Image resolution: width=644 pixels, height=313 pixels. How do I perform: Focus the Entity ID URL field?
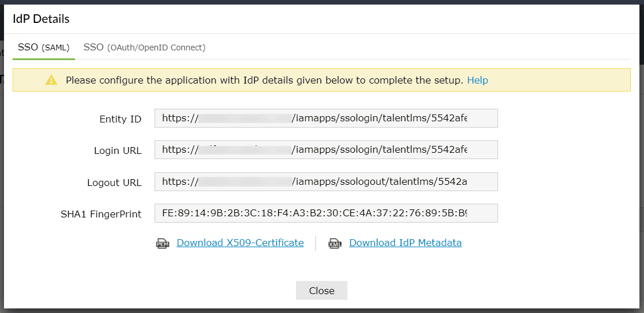(x=326, y=118)
